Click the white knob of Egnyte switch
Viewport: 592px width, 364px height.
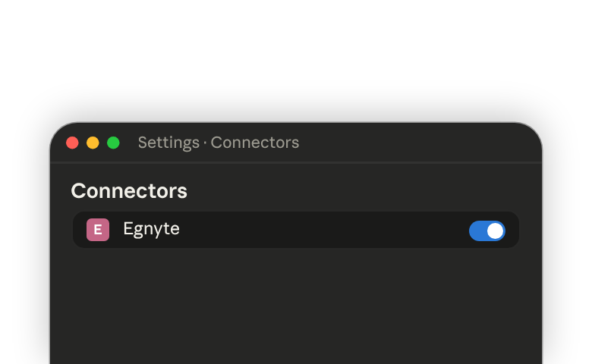496,231
